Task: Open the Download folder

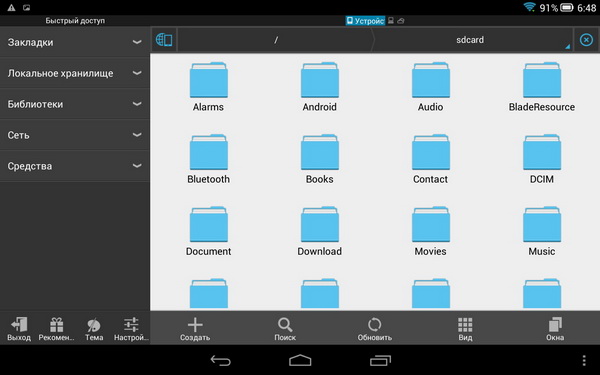Action: point(320,231)
